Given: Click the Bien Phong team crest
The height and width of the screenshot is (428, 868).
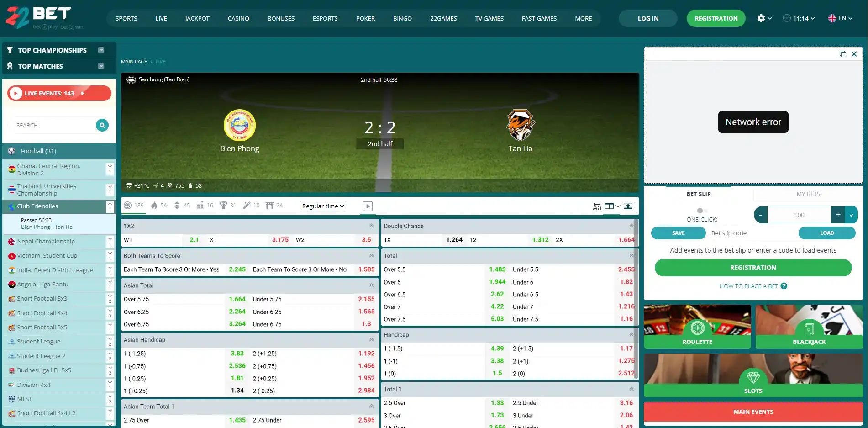Looking at the screenshot, I should (x=240, y=125).
